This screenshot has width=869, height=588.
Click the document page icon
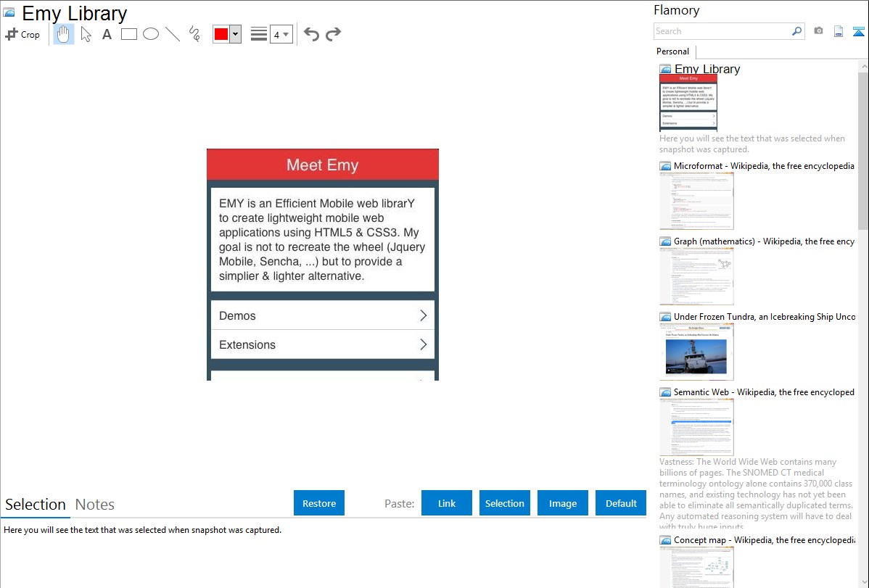(839, 31)
